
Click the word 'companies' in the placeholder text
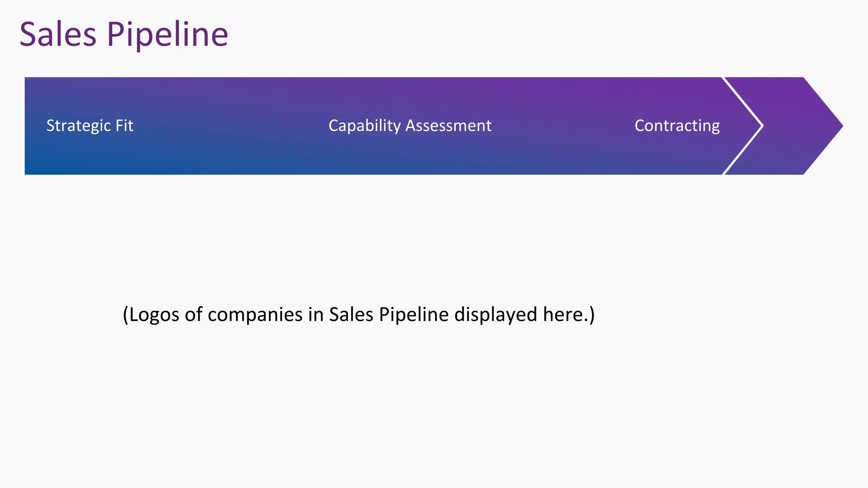255,314
